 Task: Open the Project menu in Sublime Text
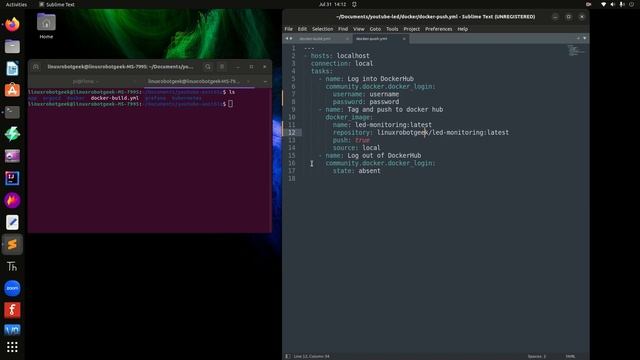click(411, 29)
